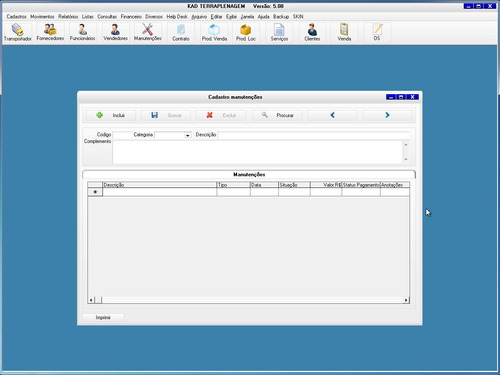This screenshot has height=375, width=500.
Task: Maximize the Cadastro manutenções window
Action: (x=401, y=97)
